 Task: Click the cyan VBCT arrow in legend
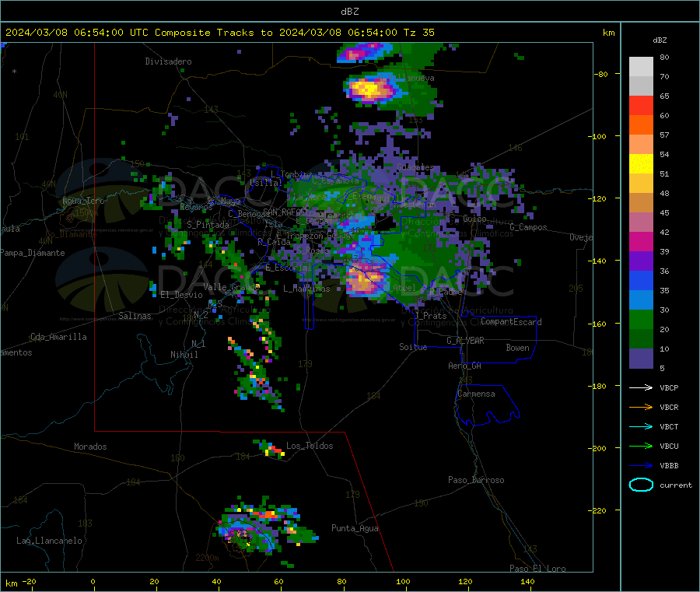(x=641, y=427)
